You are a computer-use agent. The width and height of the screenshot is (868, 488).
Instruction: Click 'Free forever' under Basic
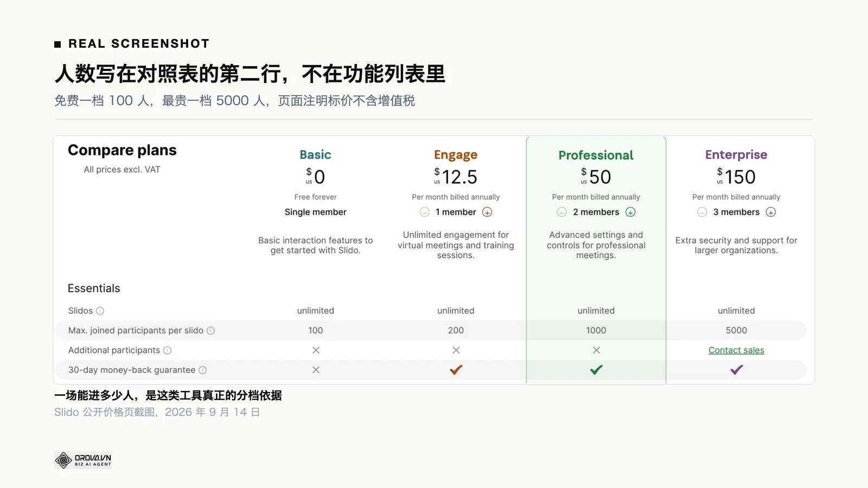click(315, 197)
